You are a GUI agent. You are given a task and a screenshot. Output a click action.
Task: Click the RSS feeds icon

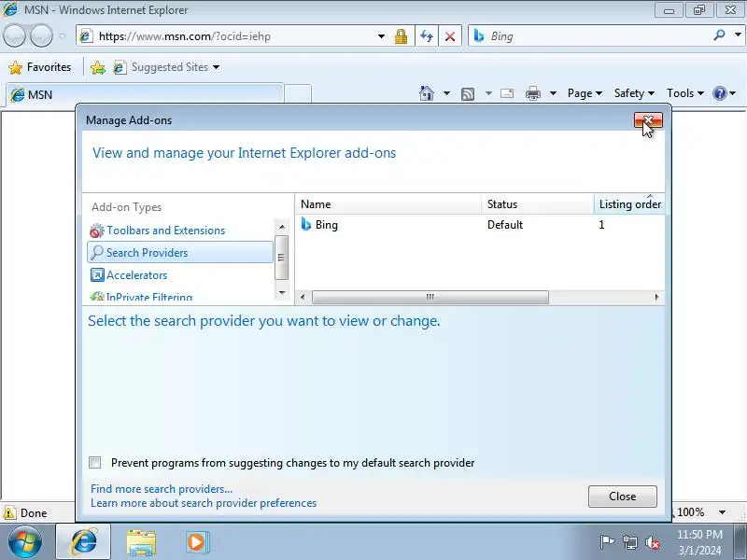tap(468, 94)
